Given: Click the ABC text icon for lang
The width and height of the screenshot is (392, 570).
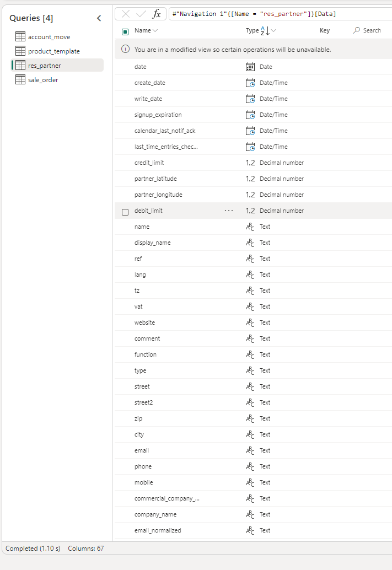Looking at the screenshot, I should 250,275.
